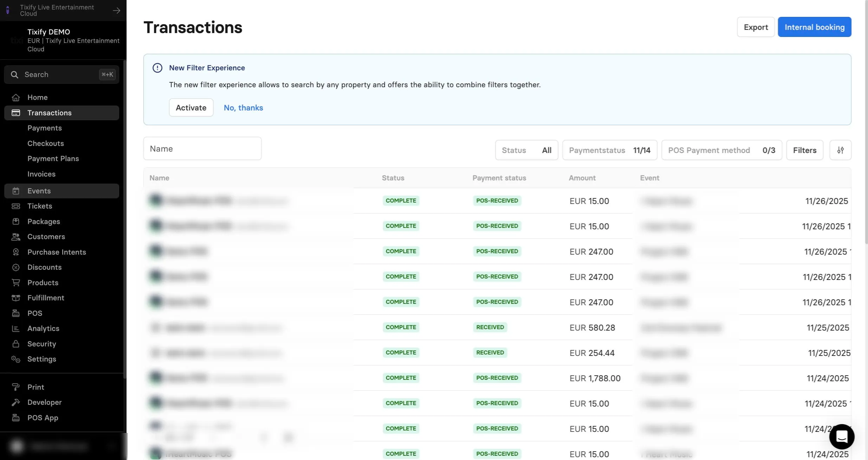Click the Fulfillment box icon
Image resolution: width=868 pixels, height=460 pixels.
(15, 298)
